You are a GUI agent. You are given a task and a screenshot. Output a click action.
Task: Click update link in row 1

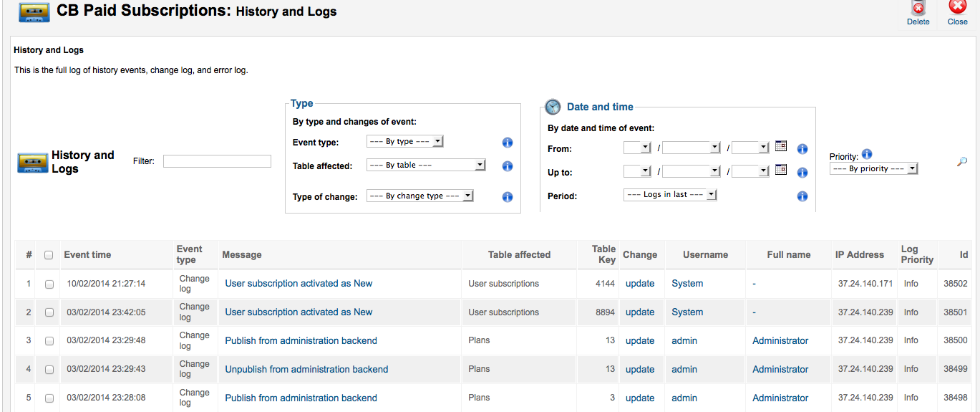point(640,284)
